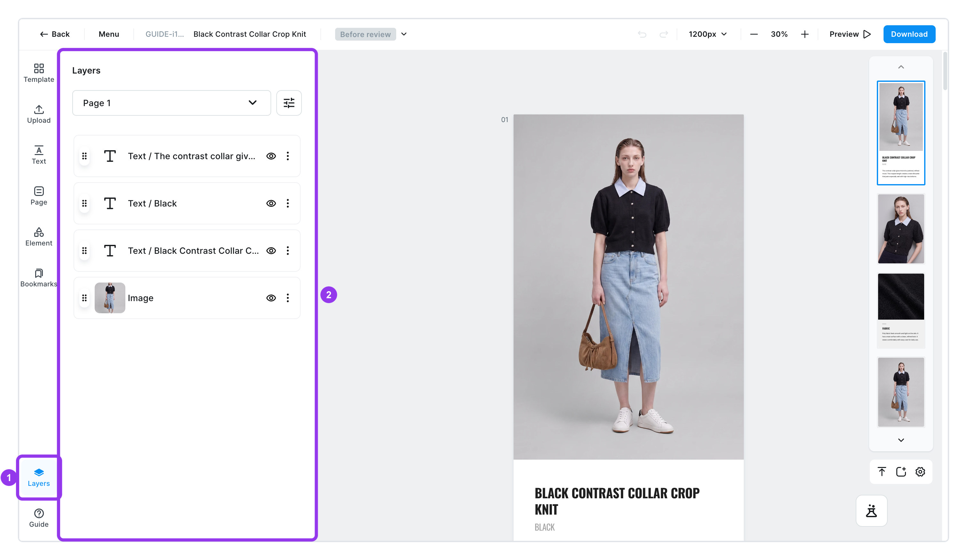Open the Menu item in top bar
967x560 pixels.
tap(109, 34)
